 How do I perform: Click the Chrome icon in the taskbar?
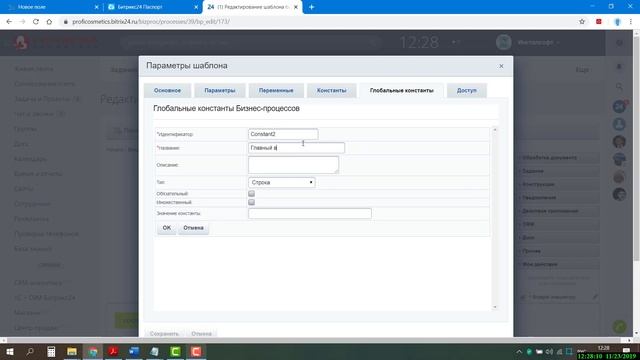93,351
